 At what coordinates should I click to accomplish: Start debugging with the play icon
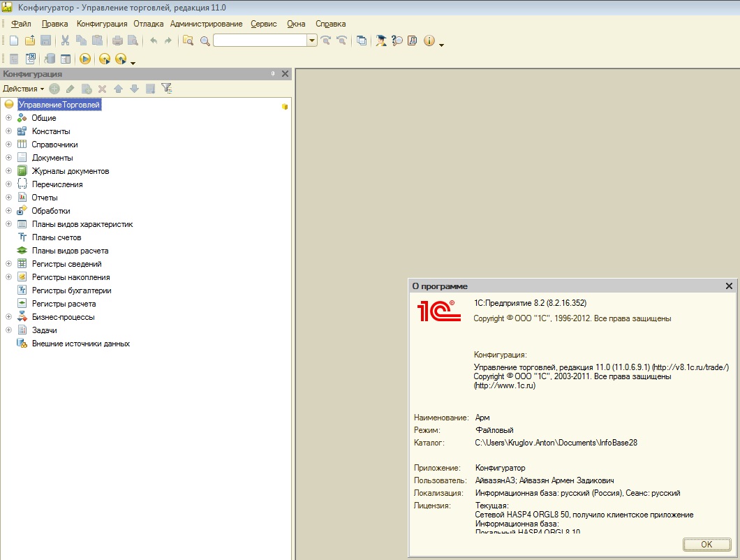click(x=85, y=59)
